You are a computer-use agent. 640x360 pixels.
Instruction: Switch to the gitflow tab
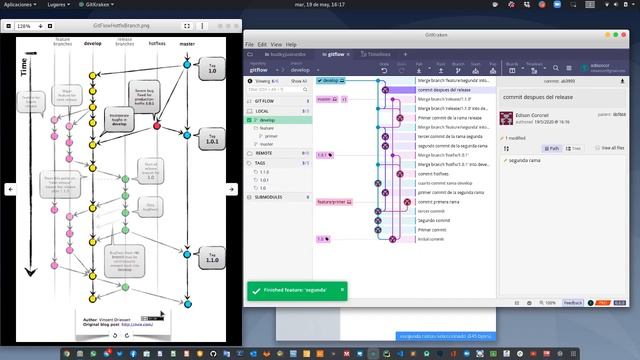click(336, 54)
